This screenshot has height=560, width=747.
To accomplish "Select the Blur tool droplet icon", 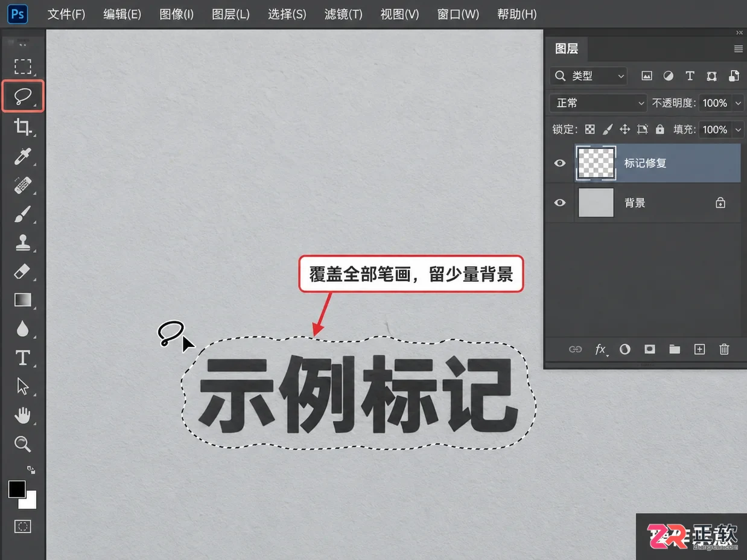I will point(23,329).
